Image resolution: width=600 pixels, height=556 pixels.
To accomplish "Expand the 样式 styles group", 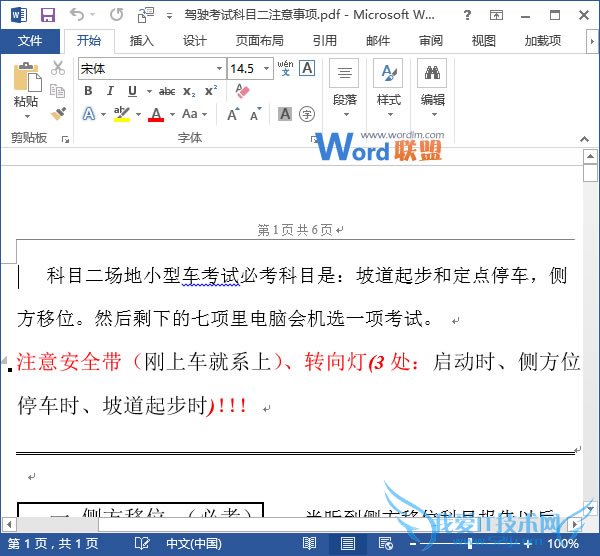I will pyautogui.click(x=388, y=89).
